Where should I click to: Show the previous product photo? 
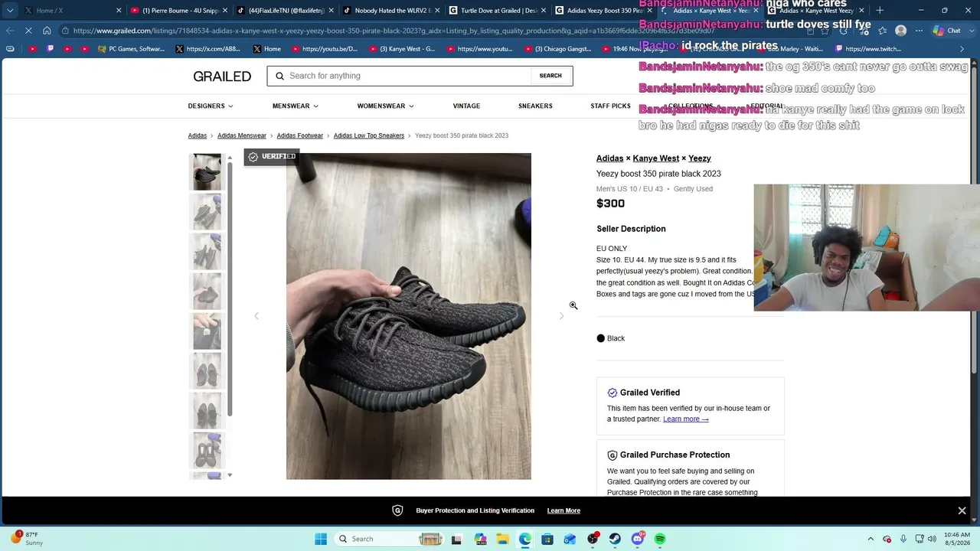coord(256,316)
